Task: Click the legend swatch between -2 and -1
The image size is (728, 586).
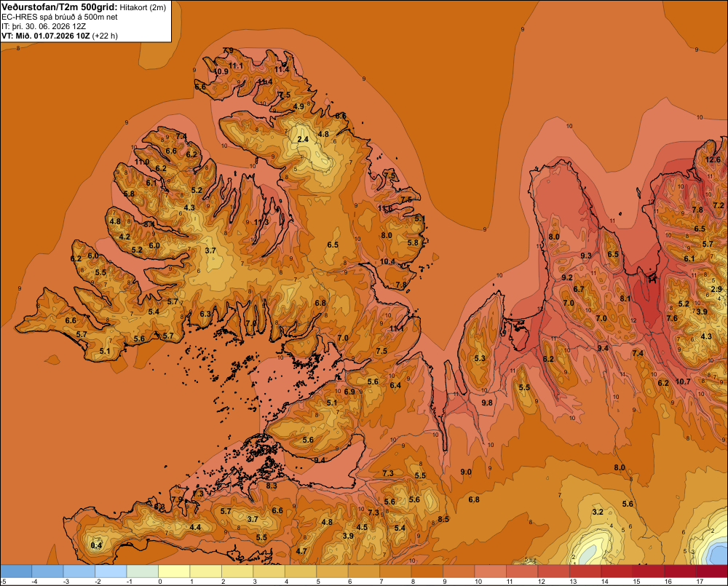Action: click(x=111, y=571)
